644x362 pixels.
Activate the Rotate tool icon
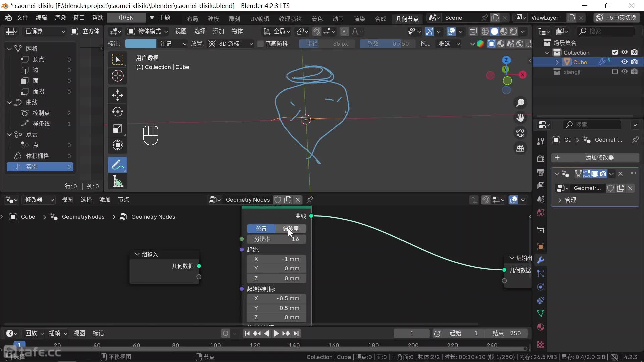117,112
